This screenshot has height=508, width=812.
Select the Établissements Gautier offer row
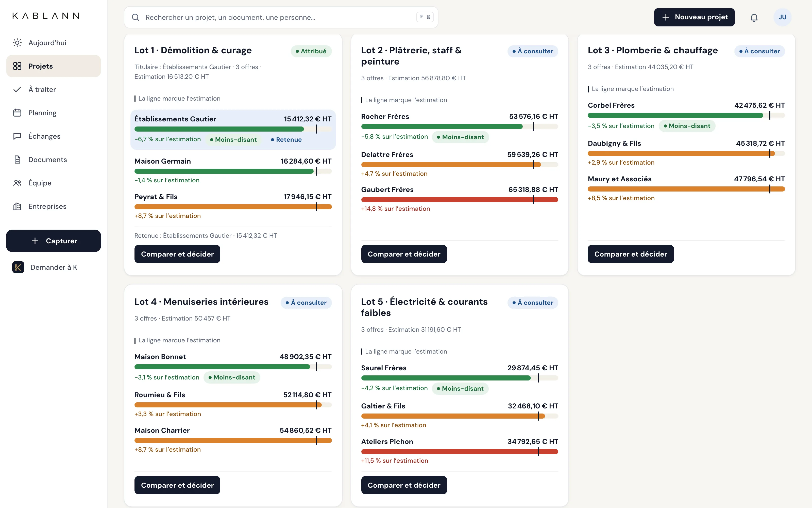(x=233, y=130)
